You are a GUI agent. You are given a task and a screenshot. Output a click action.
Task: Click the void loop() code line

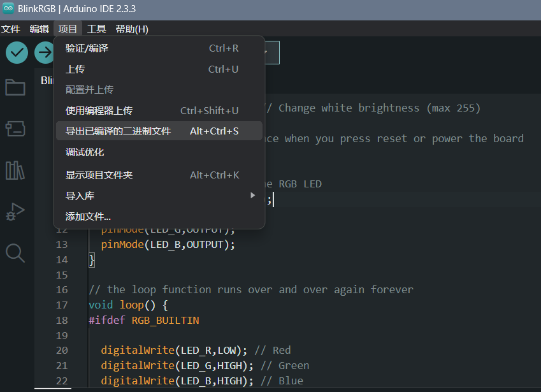128,305
